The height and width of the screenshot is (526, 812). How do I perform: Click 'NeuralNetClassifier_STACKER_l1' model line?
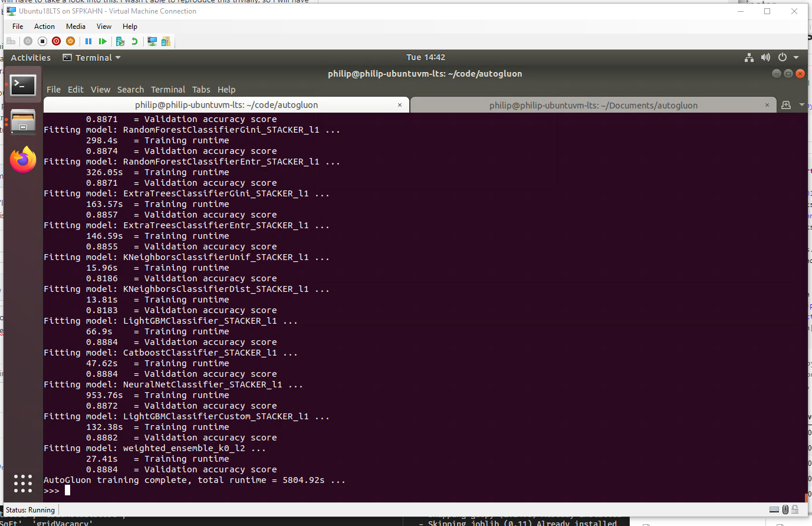pyautogui.click(x=173, y=384)
